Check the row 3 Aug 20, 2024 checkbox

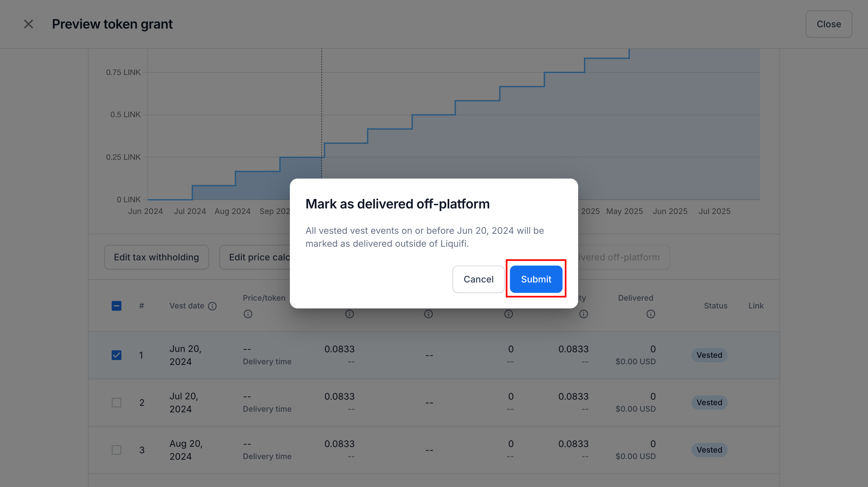coord(117,450)
